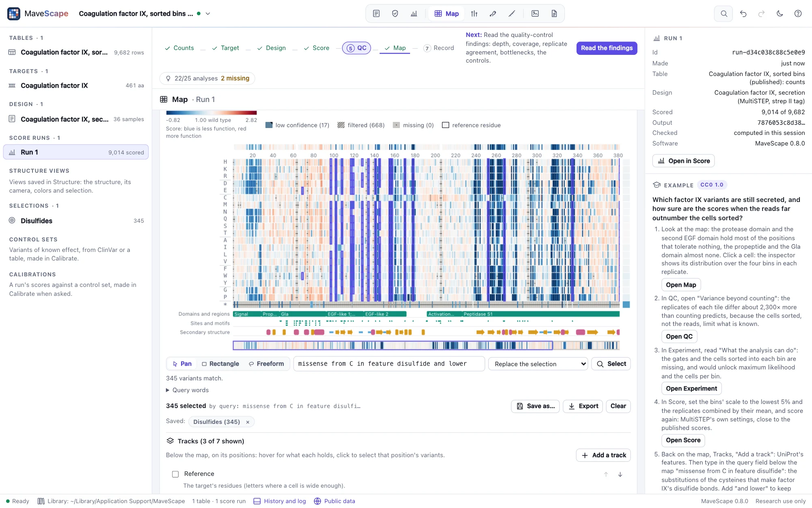812x508 pixels.
Task: Open the shield-check QC toolbar icon
Action: (x=395, y=13)
